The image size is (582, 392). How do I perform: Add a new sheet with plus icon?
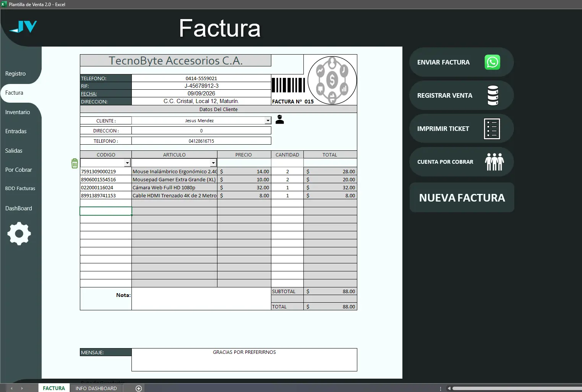click(x=139, y=388)
